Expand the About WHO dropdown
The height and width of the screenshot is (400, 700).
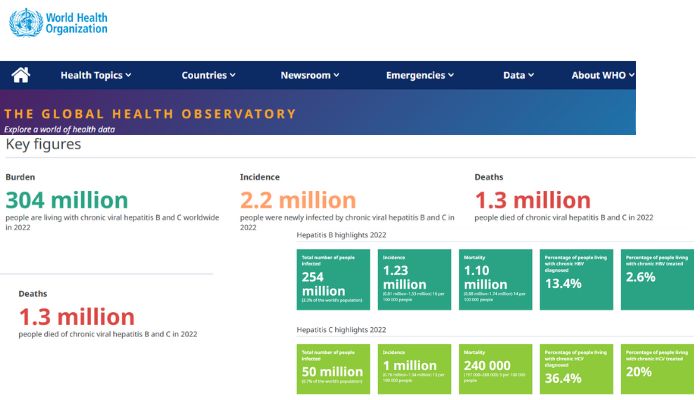(x=603, y=75)
